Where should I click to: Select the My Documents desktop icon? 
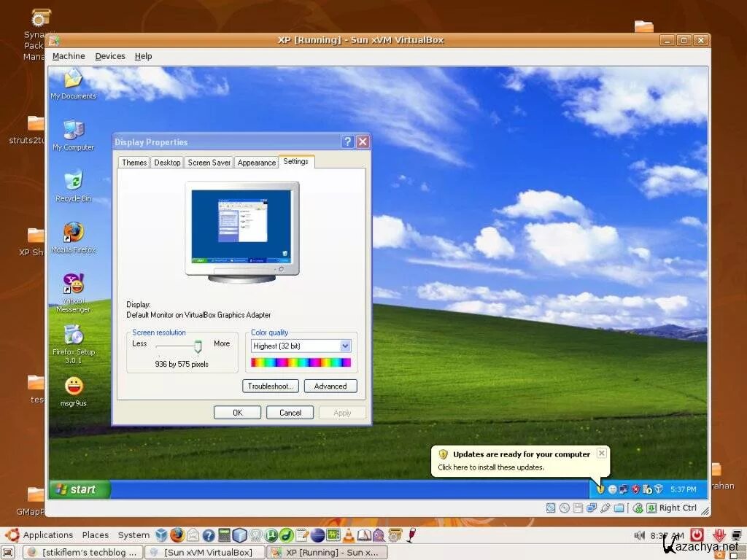click(74, 85)
